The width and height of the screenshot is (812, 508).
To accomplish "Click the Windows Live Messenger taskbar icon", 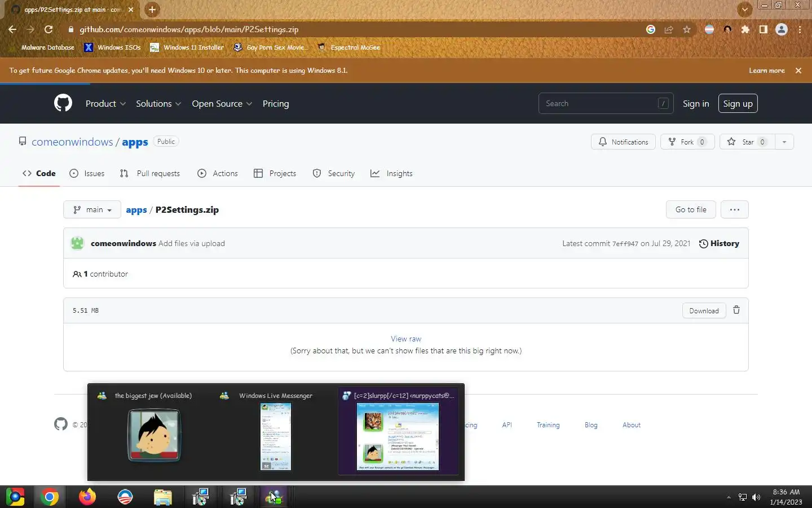I will click(x=274, y=497).
